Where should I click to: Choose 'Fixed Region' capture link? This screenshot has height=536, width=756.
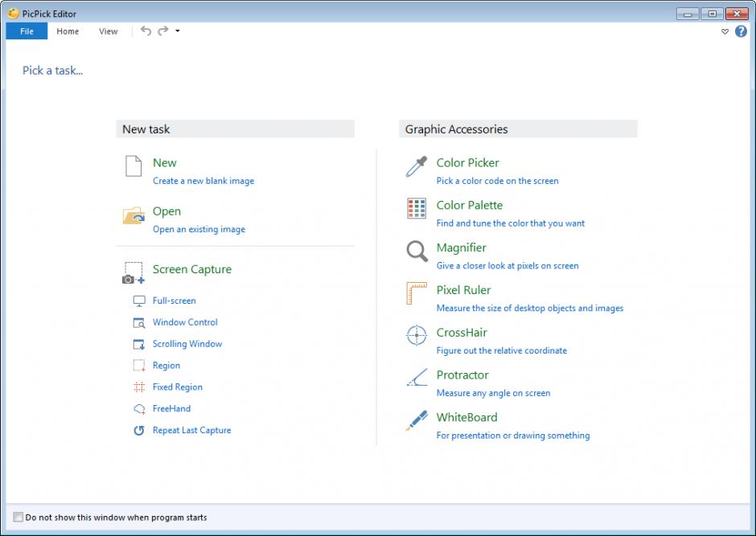pyautogui.click(x=178, y=387)
